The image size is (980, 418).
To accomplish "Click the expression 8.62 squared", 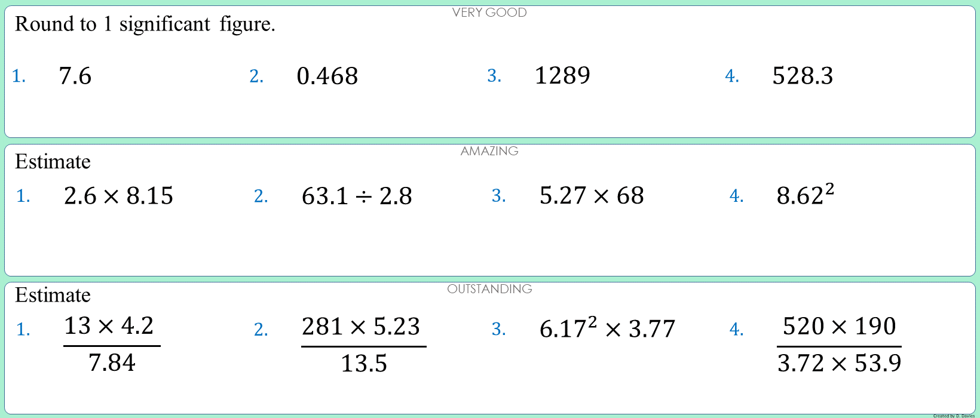I will 805,194.
